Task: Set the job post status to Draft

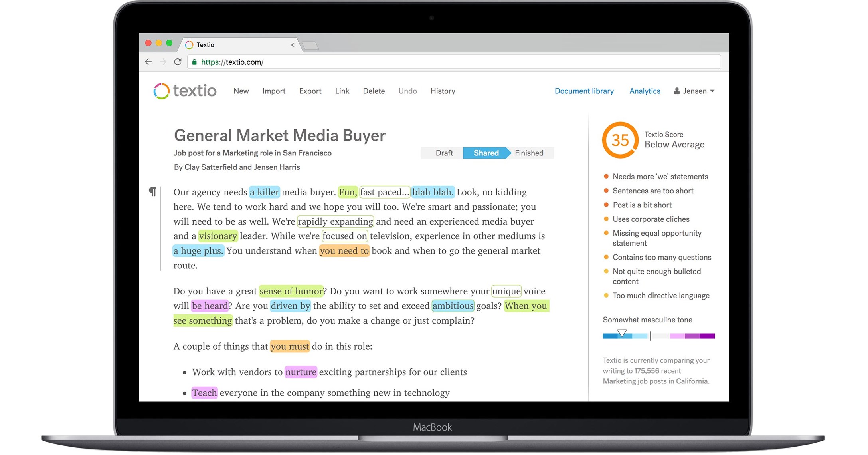Action: tap(445, 153)
